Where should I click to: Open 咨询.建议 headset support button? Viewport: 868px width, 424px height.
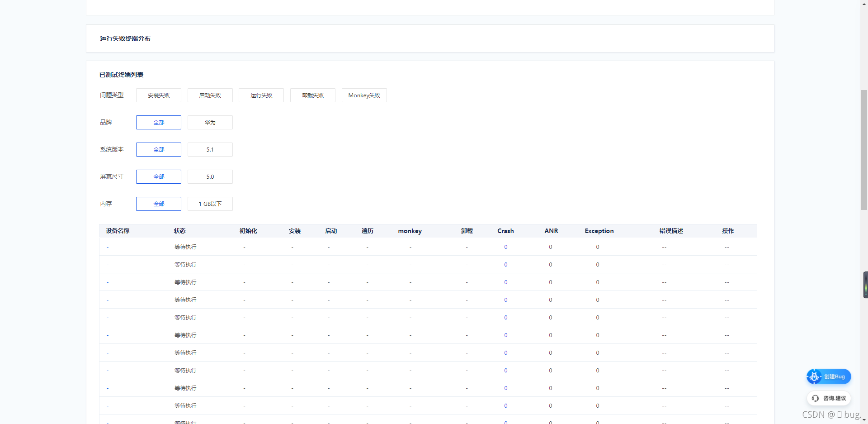[x=829, y=398]
